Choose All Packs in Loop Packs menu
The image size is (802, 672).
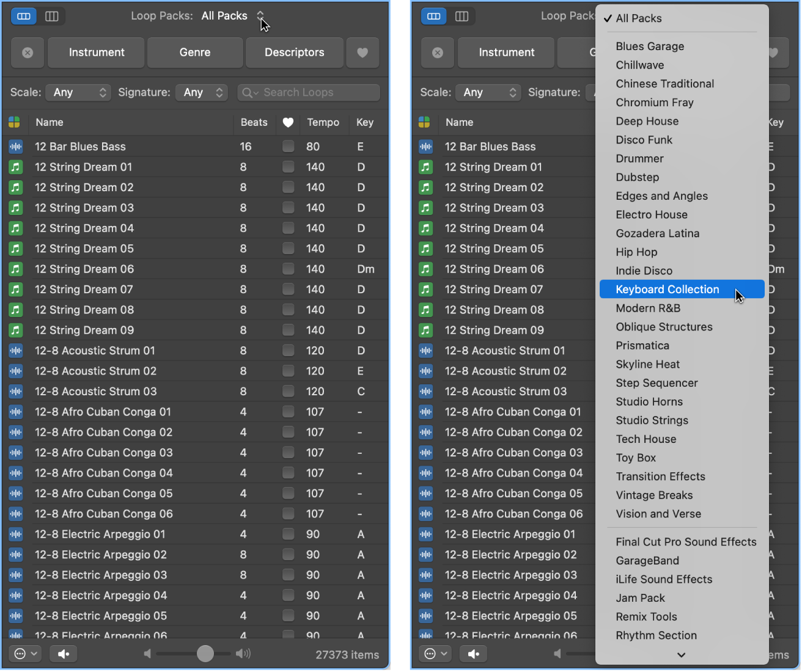click(x=682, y=18)
